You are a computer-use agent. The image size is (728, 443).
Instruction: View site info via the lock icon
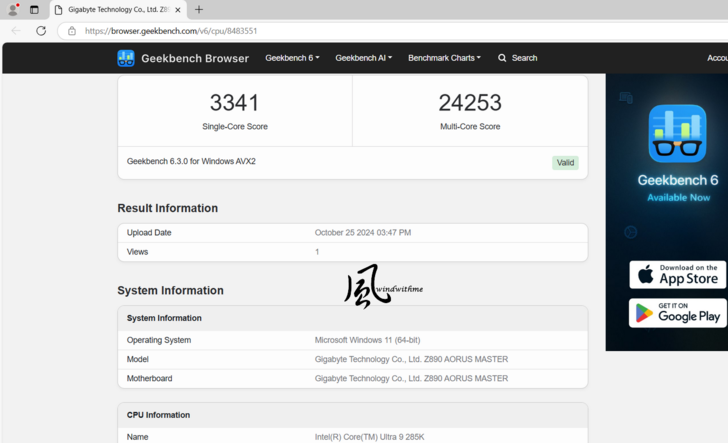pos(72,31)
